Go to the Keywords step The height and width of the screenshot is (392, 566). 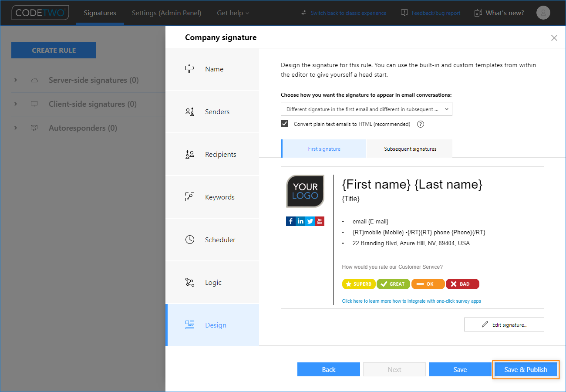[x=212, y=197]
